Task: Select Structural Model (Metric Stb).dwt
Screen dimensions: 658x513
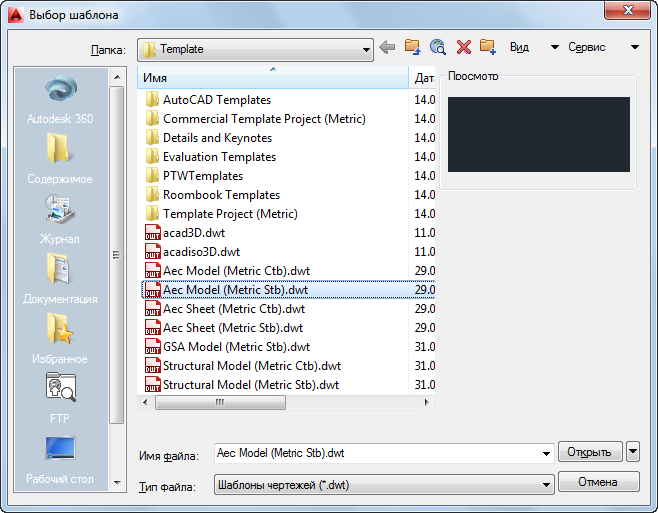Action: point(251,385)
